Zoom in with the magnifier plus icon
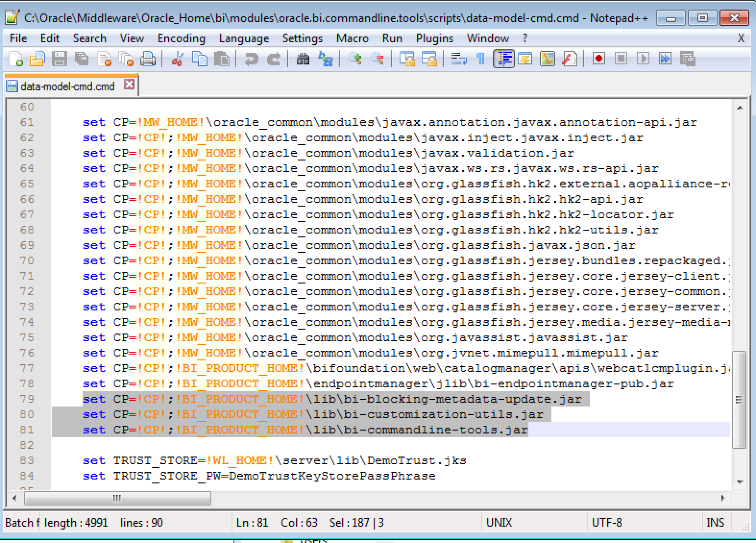 [355, 59]
